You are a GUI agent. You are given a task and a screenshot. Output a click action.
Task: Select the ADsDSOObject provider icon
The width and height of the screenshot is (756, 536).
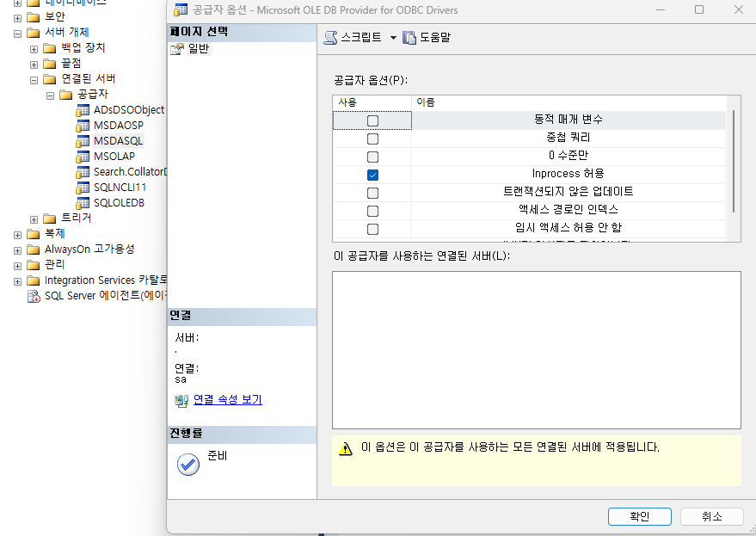(83, 110)
